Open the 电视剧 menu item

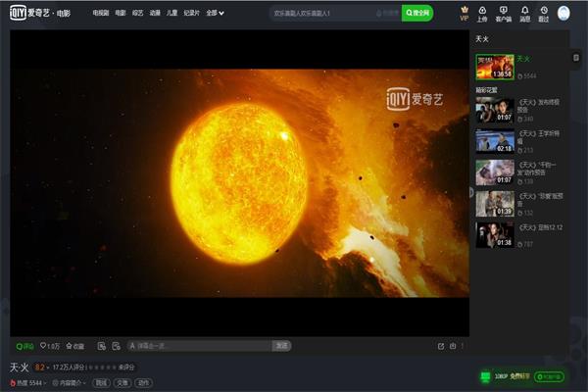click(101, 14)
